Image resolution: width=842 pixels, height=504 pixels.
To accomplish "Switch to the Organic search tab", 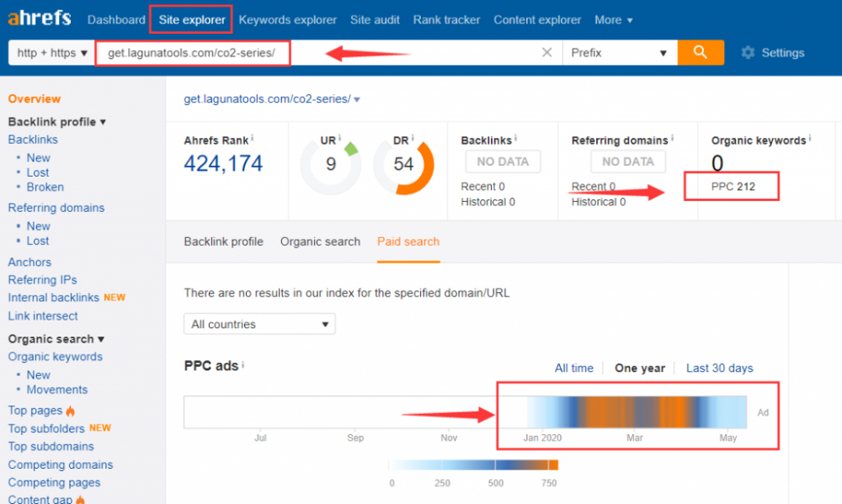I will (320, 241).
